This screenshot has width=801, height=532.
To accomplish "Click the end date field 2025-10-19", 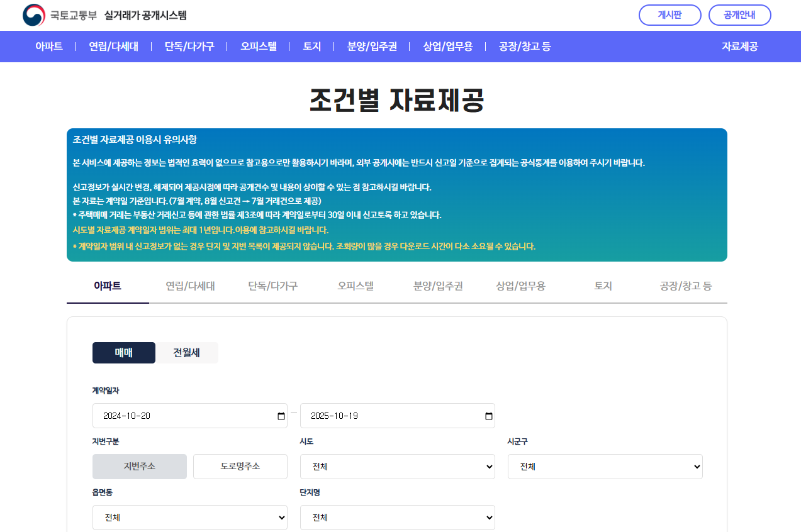I will point(398,416).
